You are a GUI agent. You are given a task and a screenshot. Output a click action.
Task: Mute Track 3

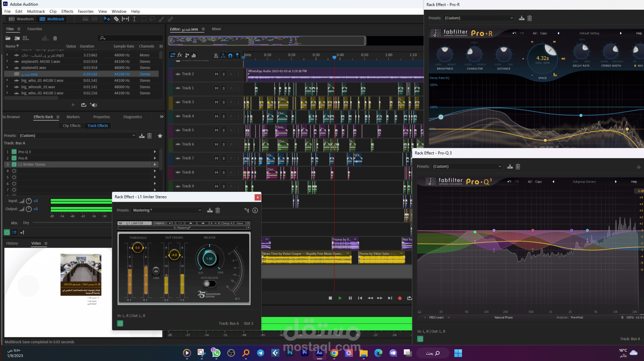tap(216, 102)
